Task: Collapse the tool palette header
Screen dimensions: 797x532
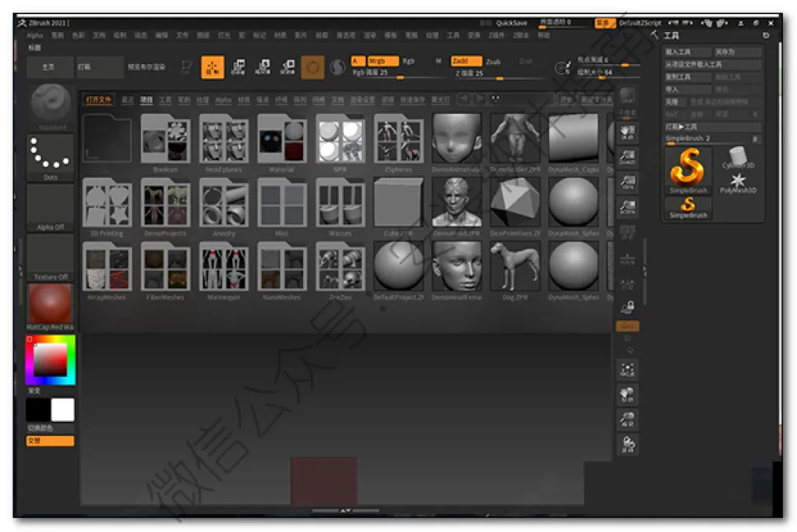Action: [x=671, y=35]
